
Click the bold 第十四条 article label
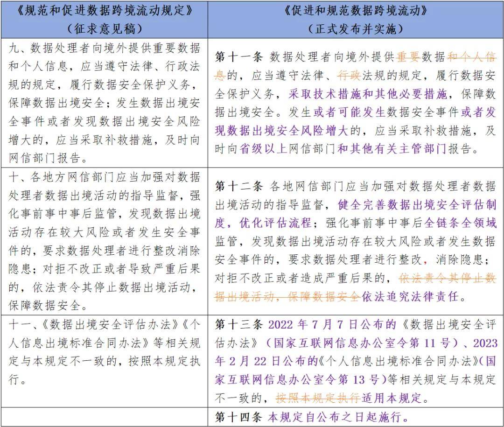pyautogui.click(x=239, y=417)
